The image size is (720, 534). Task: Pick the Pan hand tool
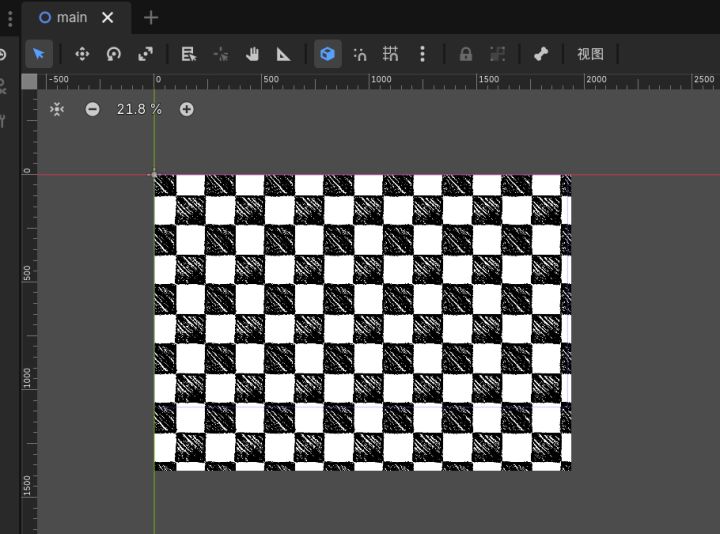tap(252, 54)
